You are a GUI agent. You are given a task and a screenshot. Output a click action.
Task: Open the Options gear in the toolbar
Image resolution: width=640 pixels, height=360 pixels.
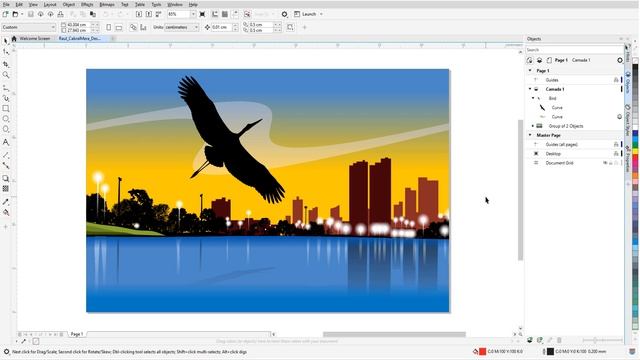point(284,14)
